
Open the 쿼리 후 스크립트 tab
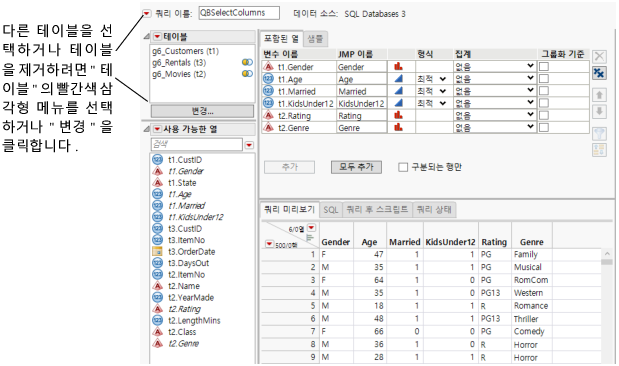coord(377,210)
